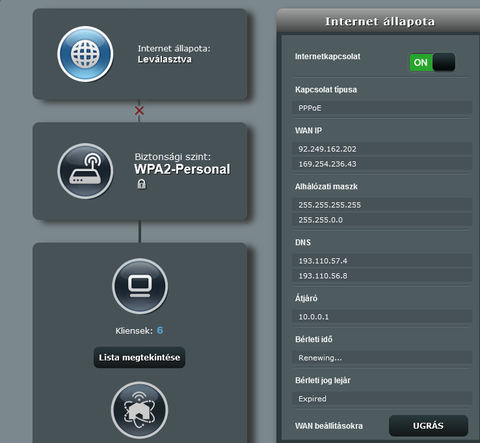Image resolution: width=480 pixels, height=443 pixels.
Task: Click subnet mask 255.255.255.255
Action: click(x=382, y=205)
